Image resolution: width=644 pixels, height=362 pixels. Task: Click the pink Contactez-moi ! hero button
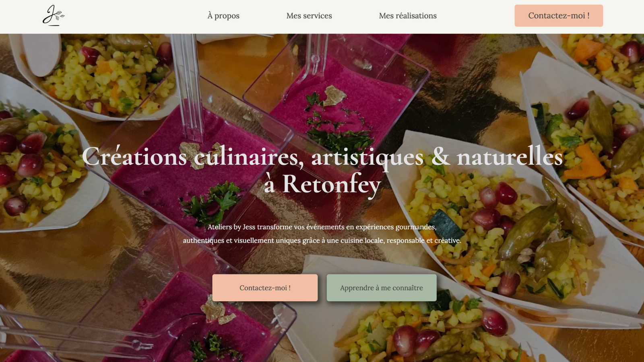pyautogui.click(x=265, y=288)
